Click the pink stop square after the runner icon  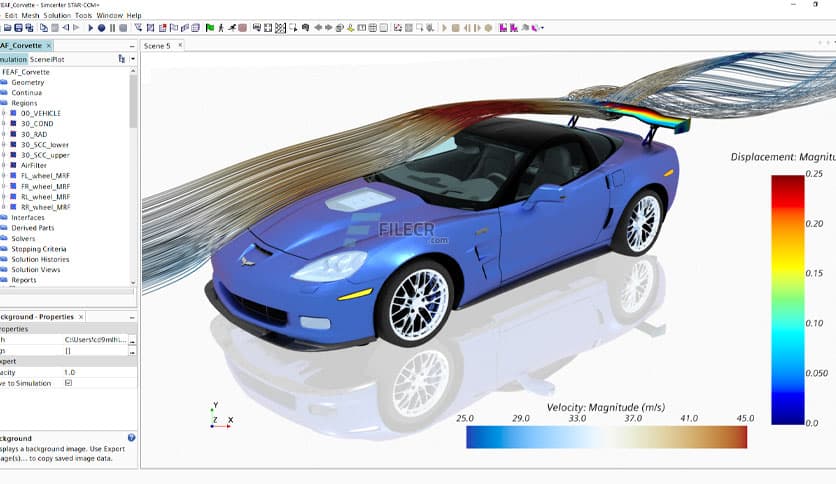242,28
